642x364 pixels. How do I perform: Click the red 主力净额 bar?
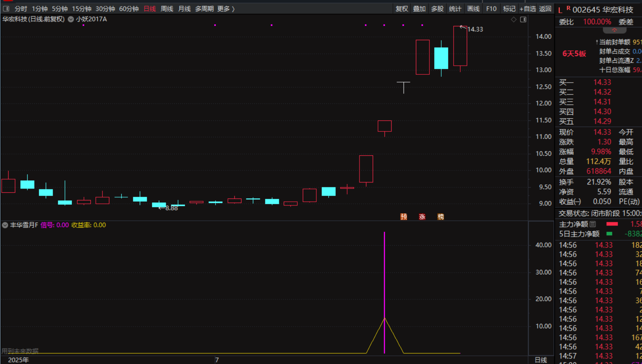pyautogui.click(x=612, y=224)
